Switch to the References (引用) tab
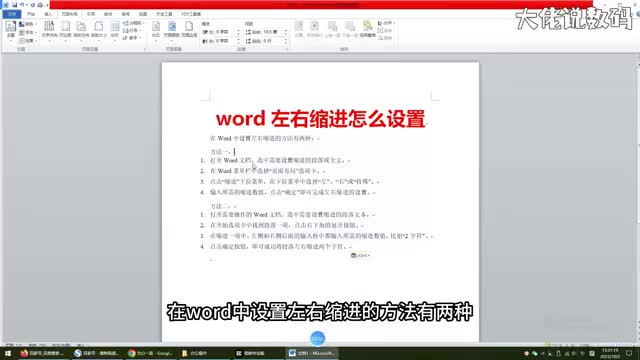The image size is (640, 360). [x=91, y=14]
